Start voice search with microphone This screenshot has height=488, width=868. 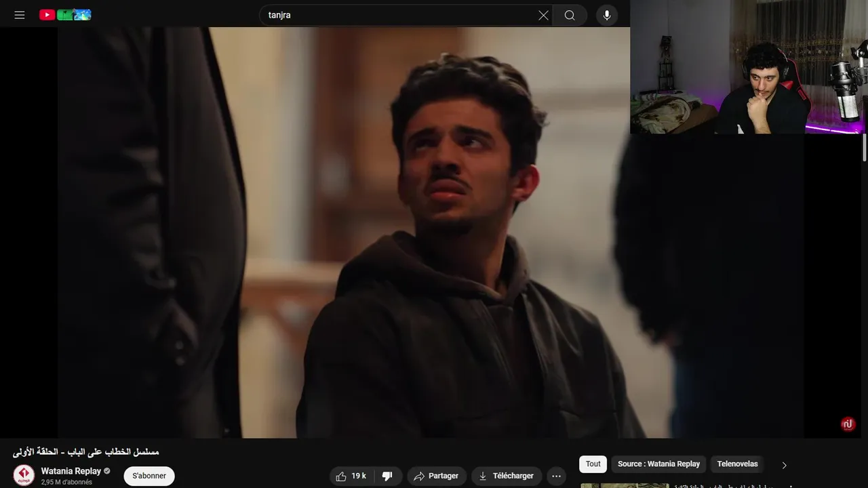click(607, 15)
